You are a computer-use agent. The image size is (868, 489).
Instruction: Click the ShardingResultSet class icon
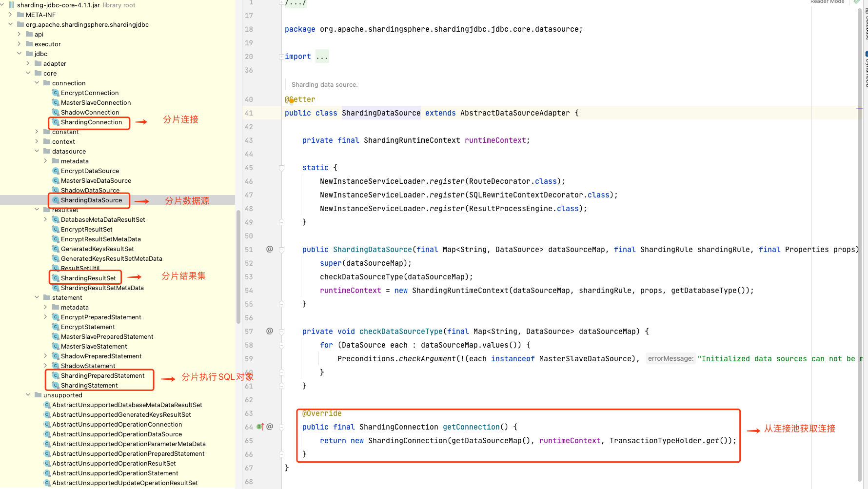(56, 277)
